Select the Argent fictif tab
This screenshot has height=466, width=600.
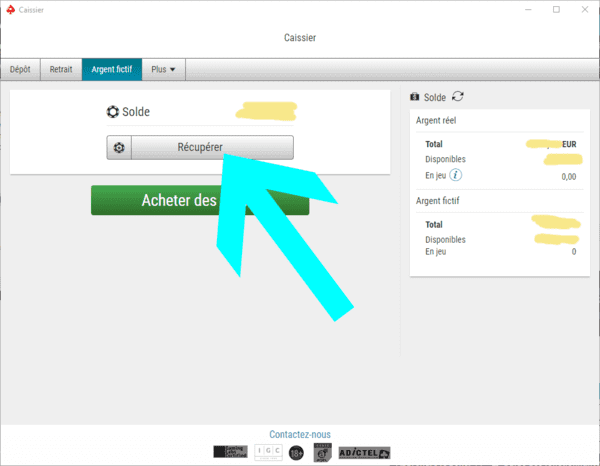point(112,69)
